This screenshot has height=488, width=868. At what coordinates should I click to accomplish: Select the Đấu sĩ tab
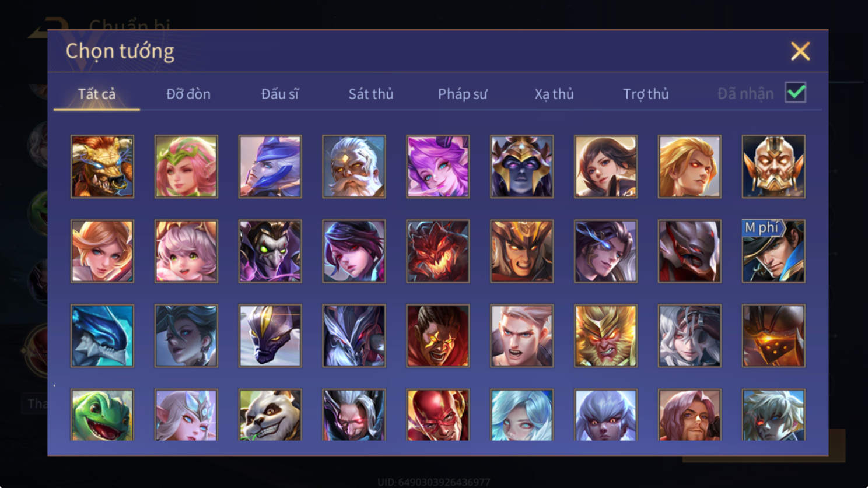pos(279,94)
